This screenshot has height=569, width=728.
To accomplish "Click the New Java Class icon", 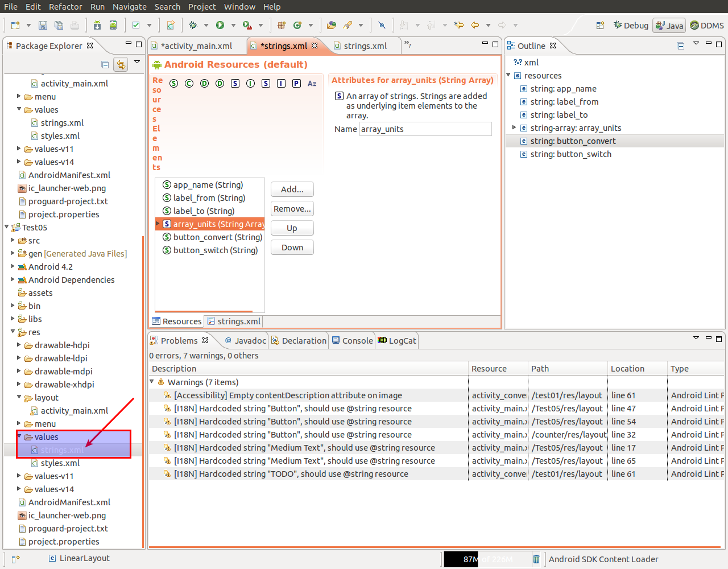I will [x=297, y=25].
